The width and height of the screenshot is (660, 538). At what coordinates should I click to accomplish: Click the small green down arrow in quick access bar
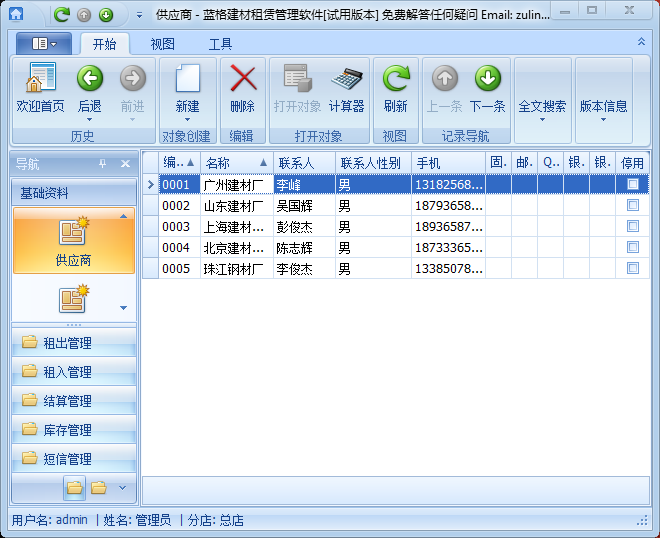106,15
